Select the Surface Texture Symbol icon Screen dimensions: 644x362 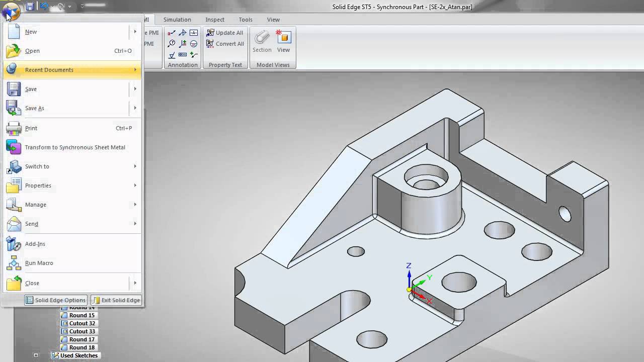(x=172, y=55)
